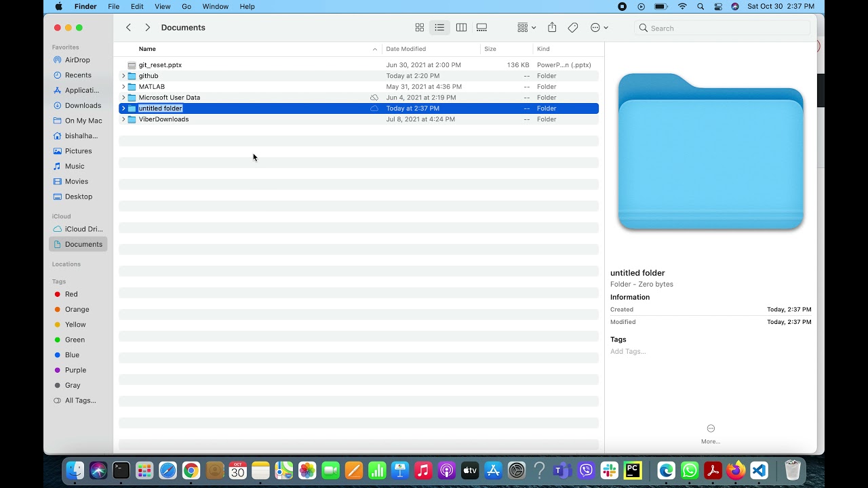This screenshot has height=488, width=868.
Task: Click the More button in preview pane
Action: point(711,434)
